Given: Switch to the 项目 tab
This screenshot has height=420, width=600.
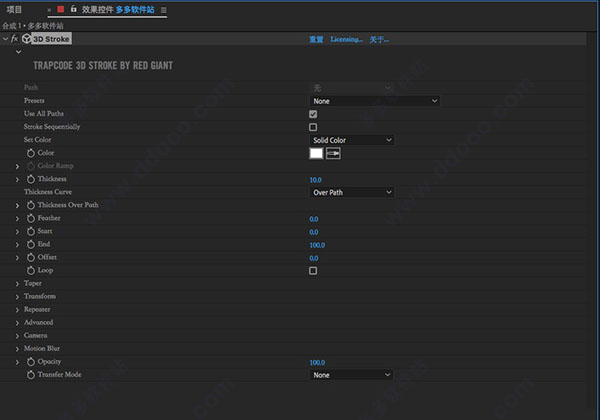Looking at the screenshot, I should click(14, 10).
